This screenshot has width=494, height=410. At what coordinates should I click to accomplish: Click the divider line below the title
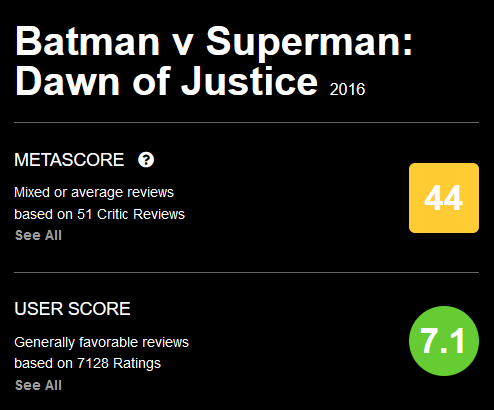tap(246, 123)
